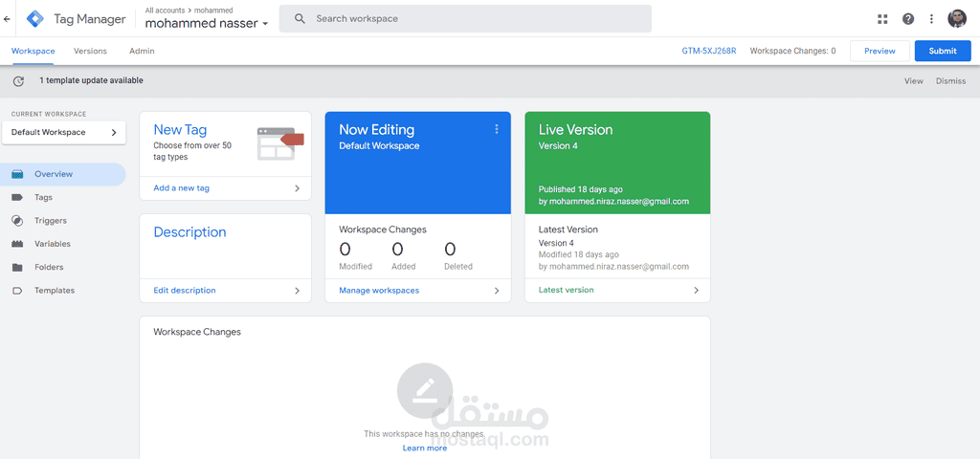The image size is (980, 459).
Task: Click inside the Search workspace field
Action: (x=465, y=19)
